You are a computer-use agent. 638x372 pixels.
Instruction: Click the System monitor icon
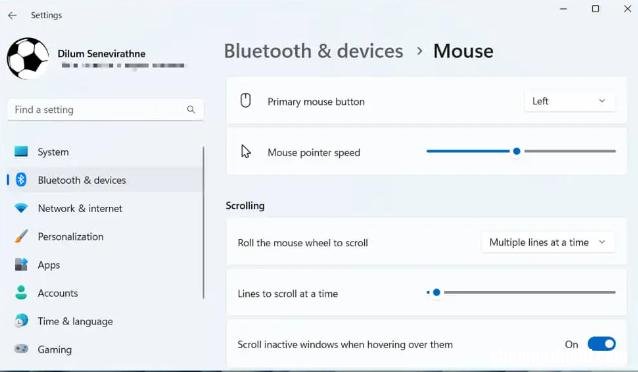click(x=21, y=152)
